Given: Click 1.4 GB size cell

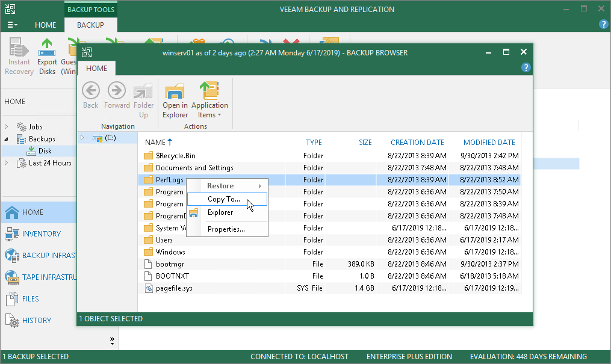Looking at the screenshot, I should coord(364,288).
